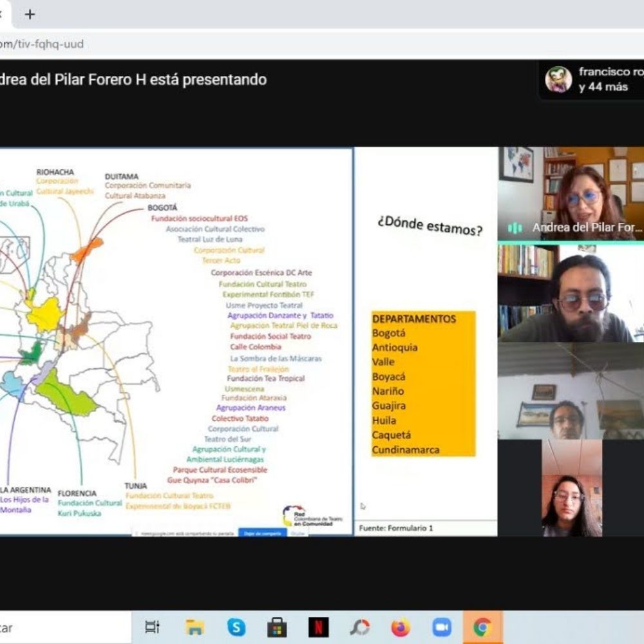Click the TUNJA label on the map
The width and height of the screenshot is (644, 644).
(x=135, y=486)
